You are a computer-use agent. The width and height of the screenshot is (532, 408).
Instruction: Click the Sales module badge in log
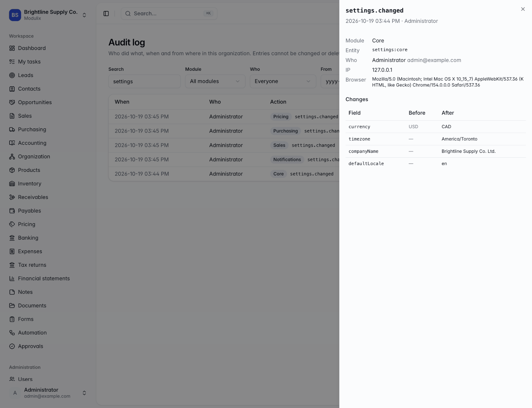click(x=279, y=145)
